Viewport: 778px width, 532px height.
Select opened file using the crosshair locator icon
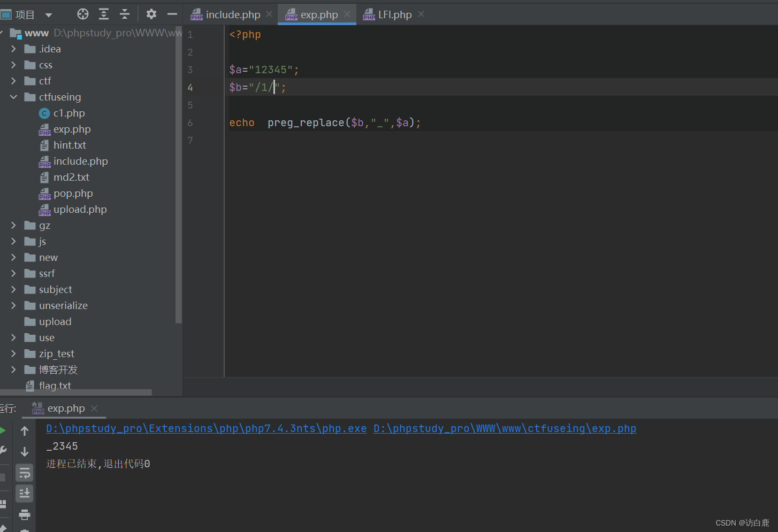(82, 14)
